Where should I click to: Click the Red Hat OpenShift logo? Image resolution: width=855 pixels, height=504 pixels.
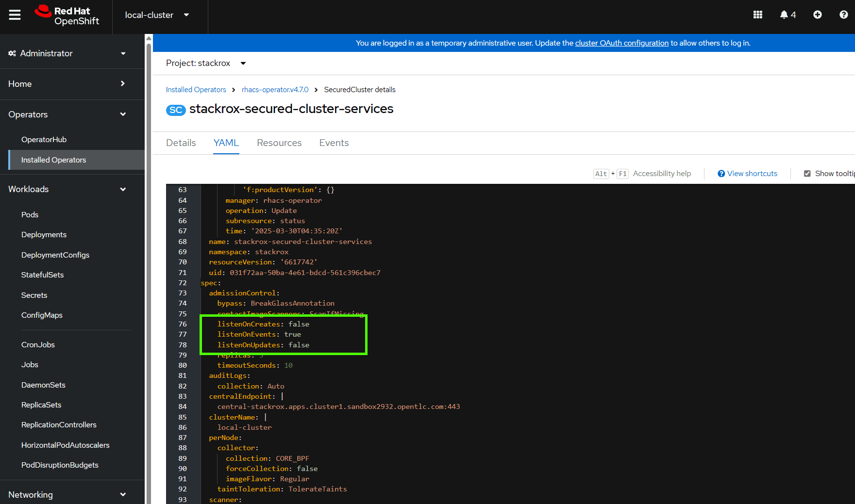(67, 16)
